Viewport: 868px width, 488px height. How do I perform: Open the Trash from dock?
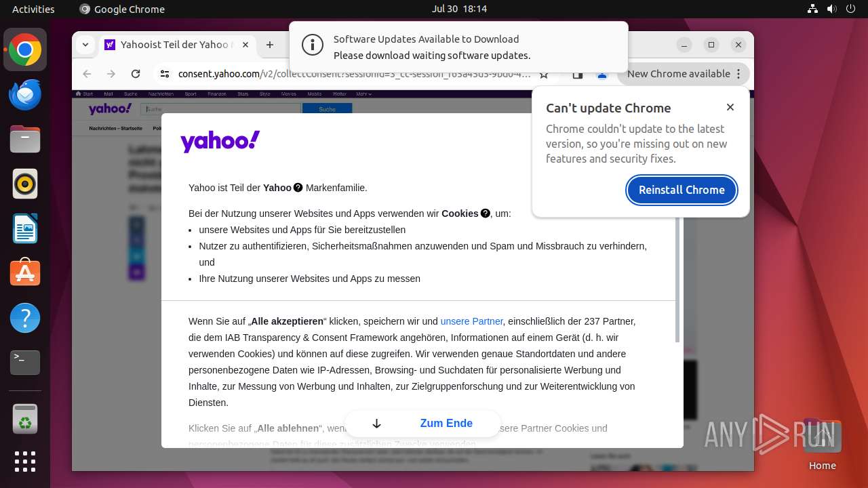(25, 419)
